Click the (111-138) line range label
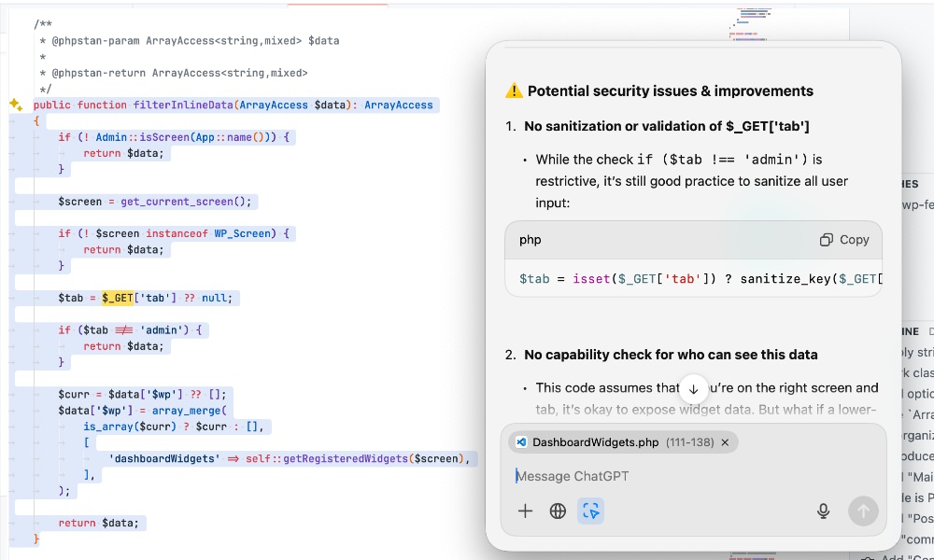Screen dimensions: 934x560 [690, 442]
